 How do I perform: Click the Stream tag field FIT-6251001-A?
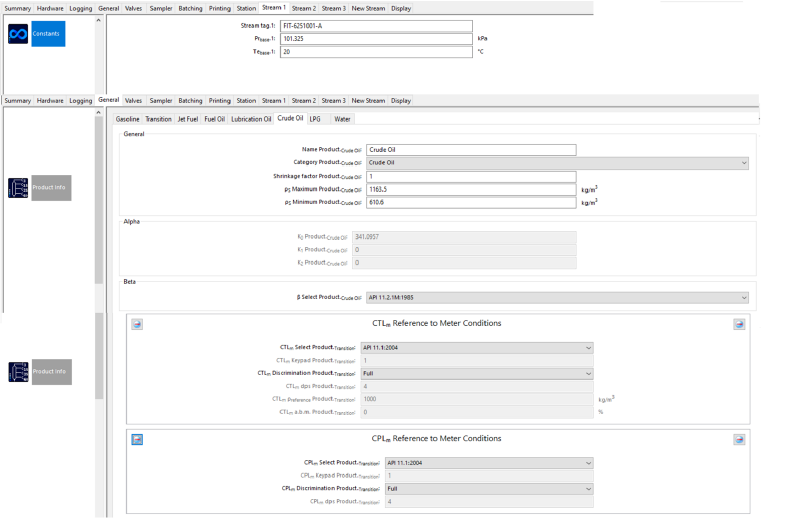pos(376,26)
